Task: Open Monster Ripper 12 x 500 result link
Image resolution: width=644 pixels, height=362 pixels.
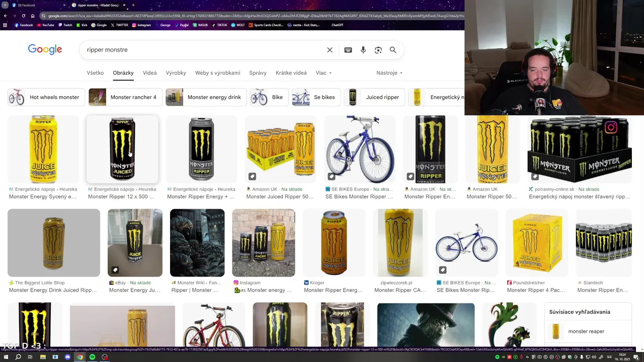Action: (121, 197)
